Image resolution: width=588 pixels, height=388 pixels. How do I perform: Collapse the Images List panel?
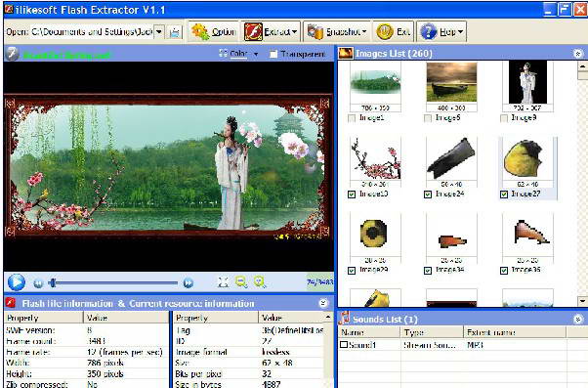[x=578, y=54]
